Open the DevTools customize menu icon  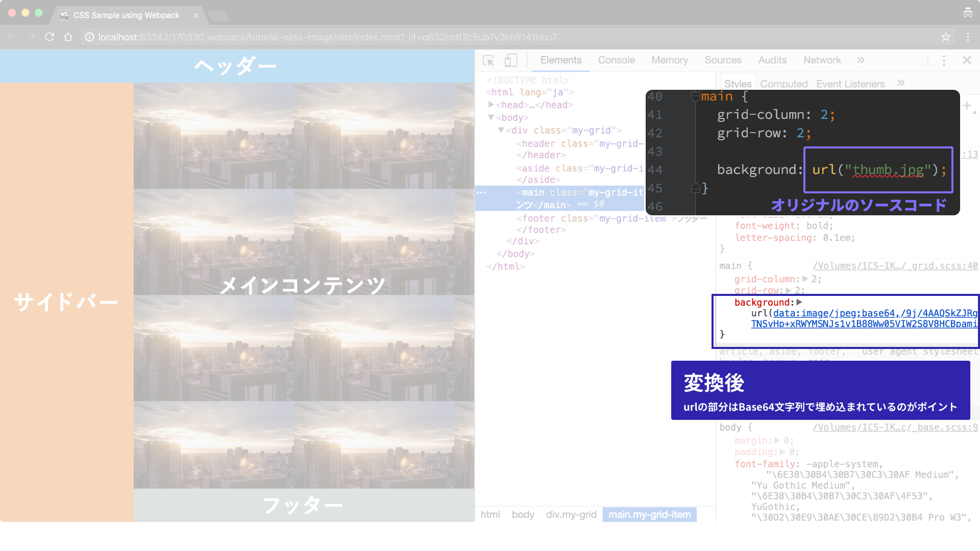point(944,61)
